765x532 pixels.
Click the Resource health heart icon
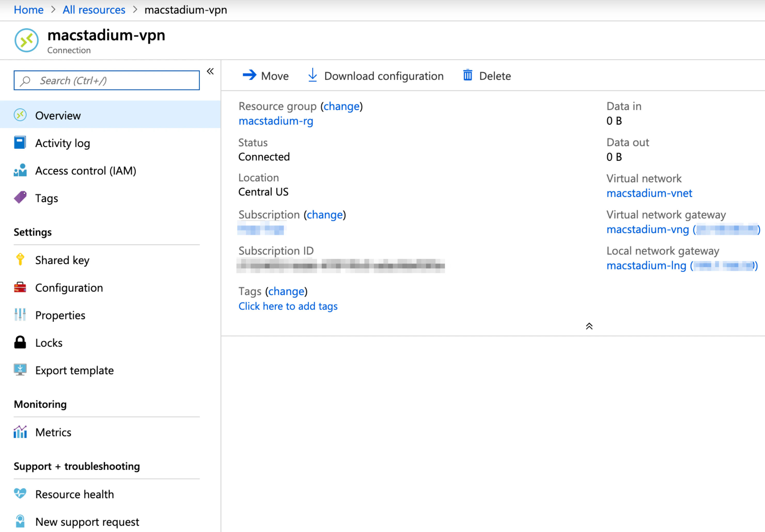pyautogui.click(x=20, y=494)
